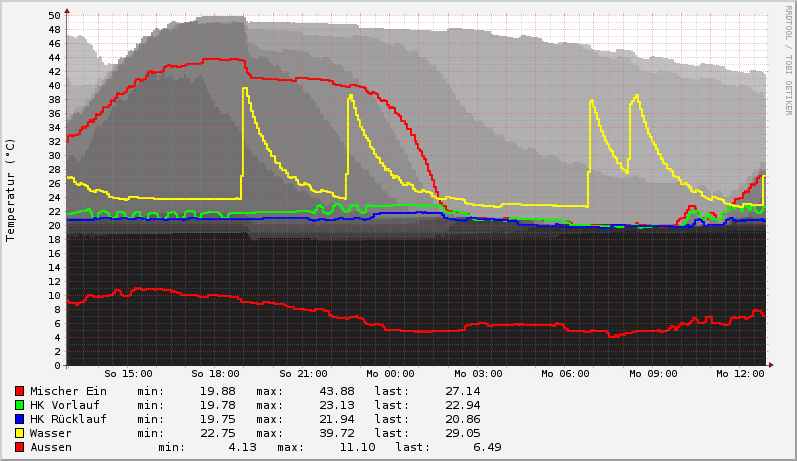Viewport: 797px width, 461px height.
Task: Click the RRDTOOL / TOBI OETIKER watermark
Action: click(788, 52)
